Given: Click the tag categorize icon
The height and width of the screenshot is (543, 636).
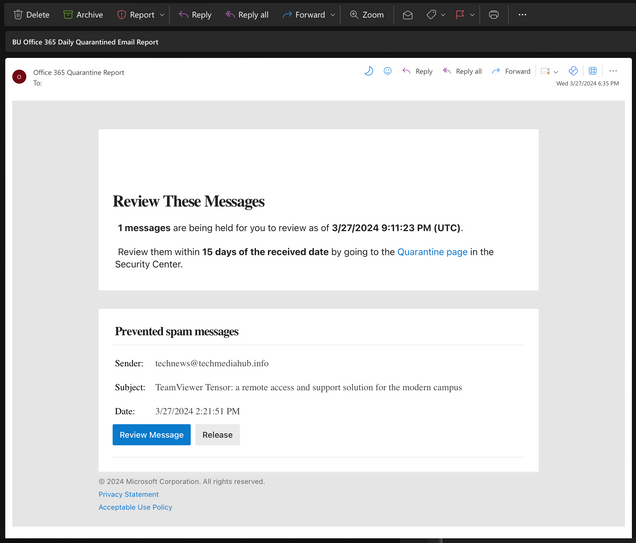Looking at the screenshot, I should click(x=431, y=15).
